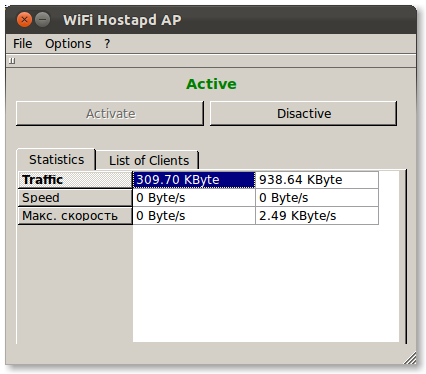Select the Speed row header
Viewport: 426px width, 374px height.
coord(75,198)
